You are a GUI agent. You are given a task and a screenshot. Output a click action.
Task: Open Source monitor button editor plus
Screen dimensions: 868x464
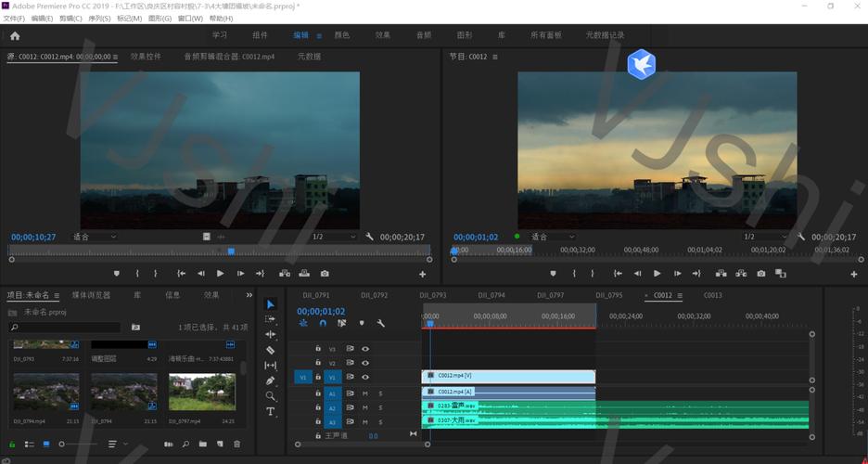click(422, 274)
